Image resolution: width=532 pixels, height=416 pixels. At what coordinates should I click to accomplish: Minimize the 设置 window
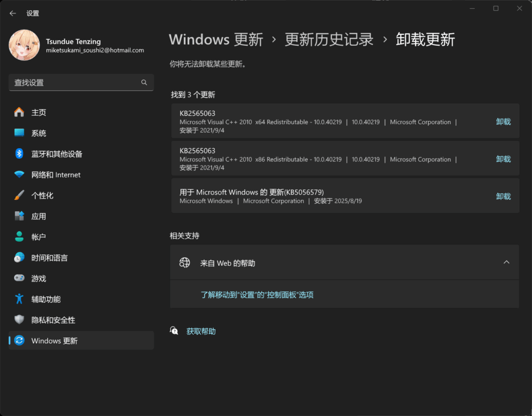point(472,8)
